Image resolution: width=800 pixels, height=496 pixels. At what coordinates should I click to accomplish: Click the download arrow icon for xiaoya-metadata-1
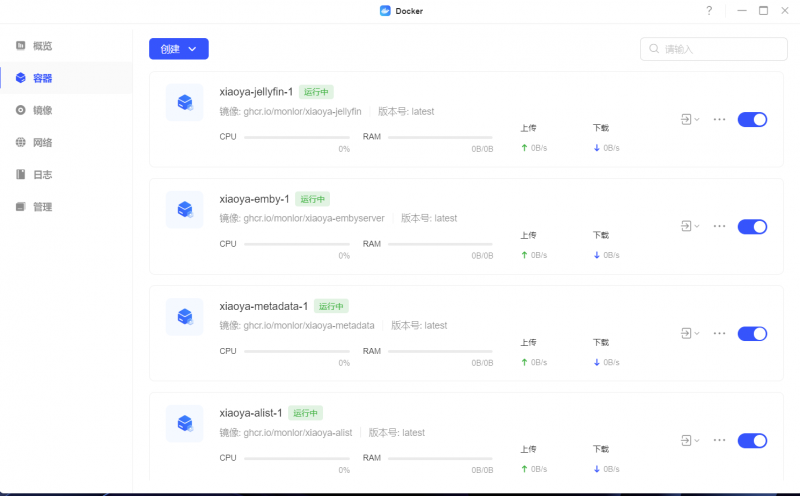tap(596, 362)
